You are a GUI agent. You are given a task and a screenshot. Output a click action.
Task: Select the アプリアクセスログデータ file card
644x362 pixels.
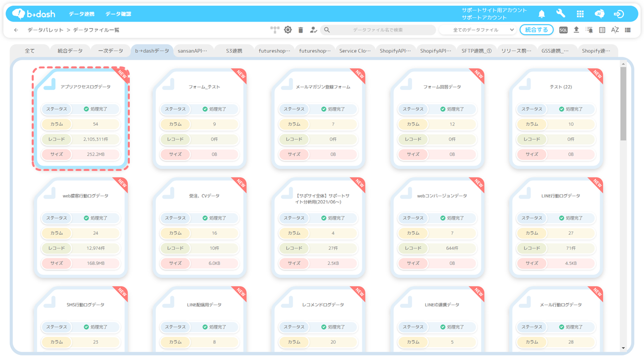click(81, 118)
